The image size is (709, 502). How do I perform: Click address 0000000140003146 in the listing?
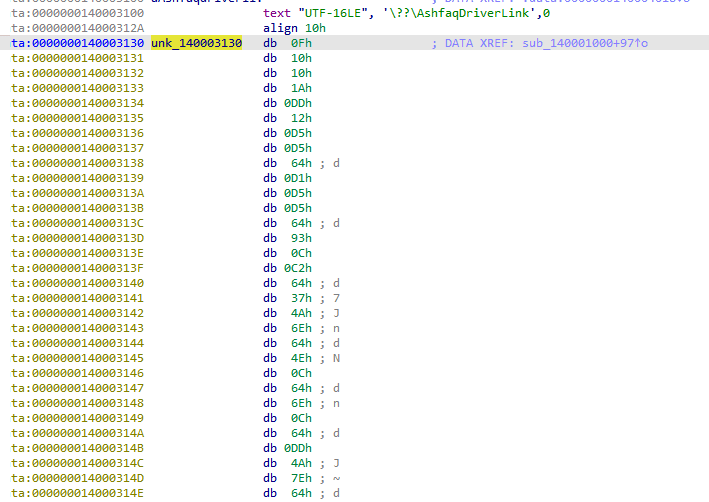pyautogui.click(x=78, y=372)
